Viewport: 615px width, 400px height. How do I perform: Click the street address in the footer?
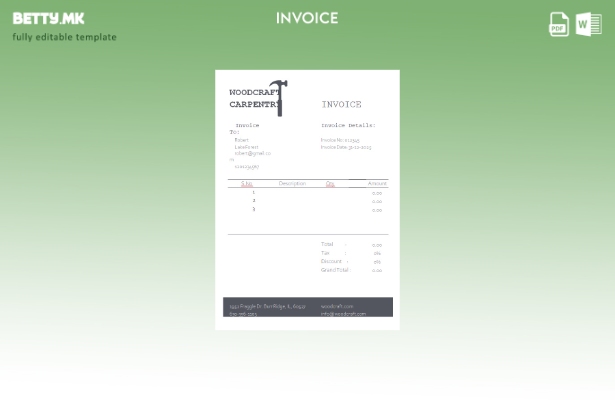coord(267,306)
